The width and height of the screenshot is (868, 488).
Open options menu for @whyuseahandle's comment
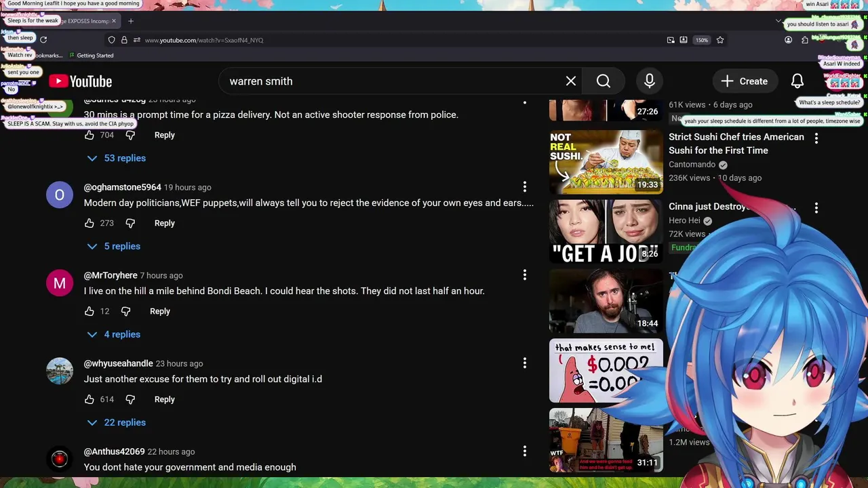tap(524, 363)
